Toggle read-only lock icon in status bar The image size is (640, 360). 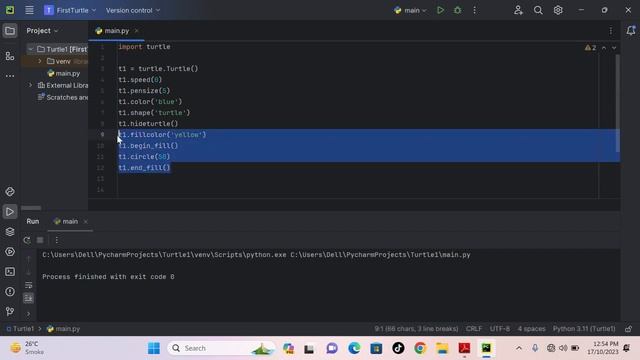(x=629, y=329)
